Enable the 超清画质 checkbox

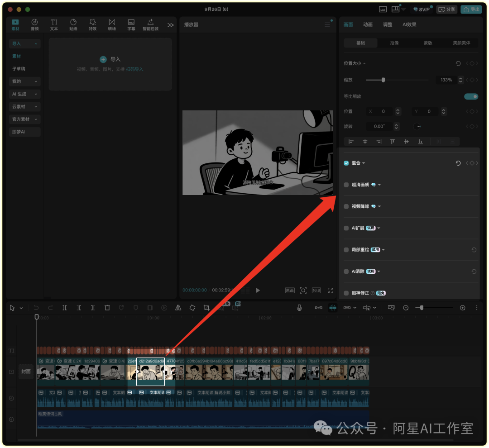pos(346,185)
